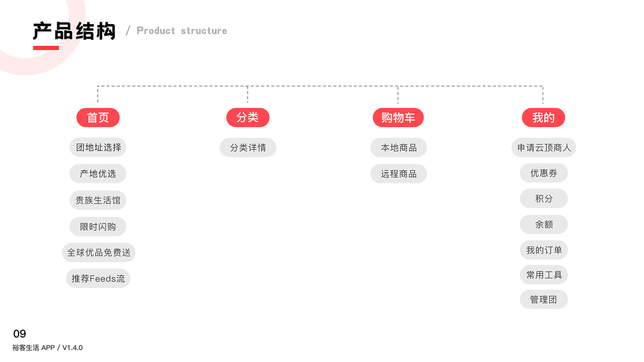Select the red 我的 node

pyautogui.click(x=543, y=118)
